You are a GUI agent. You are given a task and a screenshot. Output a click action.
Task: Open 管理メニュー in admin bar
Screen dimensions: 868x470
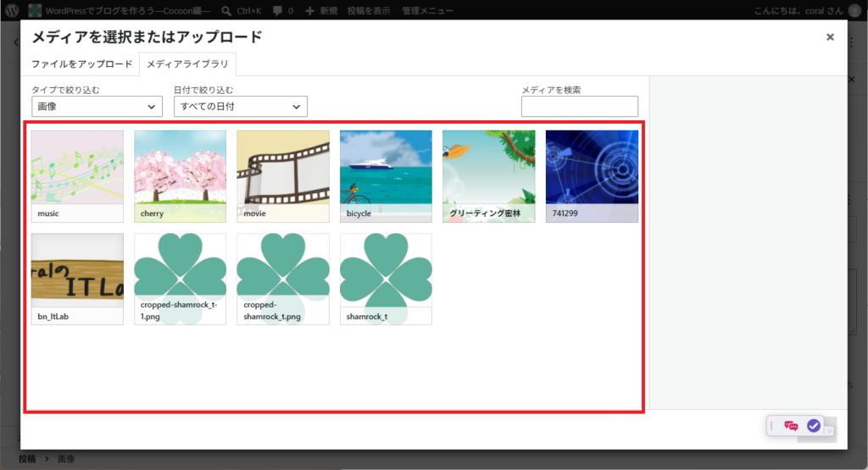[x=427, y=10]
